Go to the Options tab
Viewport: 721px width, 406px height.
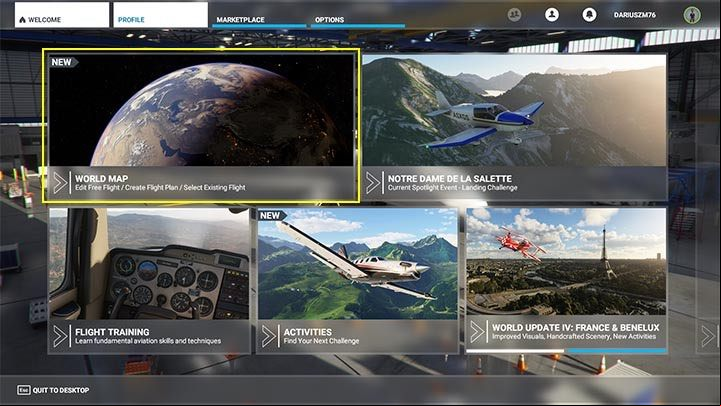[x=358, y=19]
